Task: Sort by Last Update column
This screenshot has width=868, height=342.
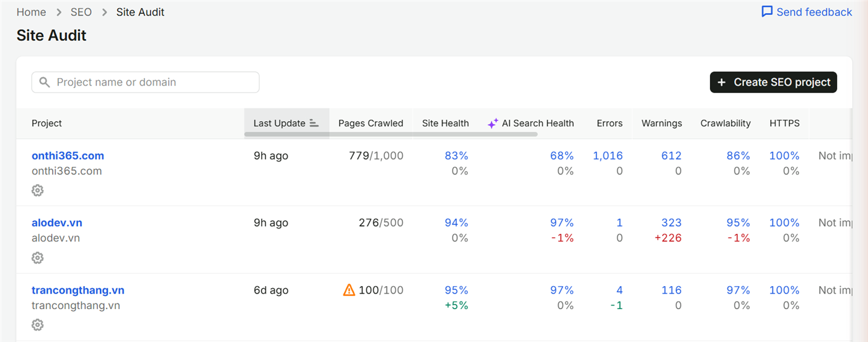Action: click(x=286, y=123)
